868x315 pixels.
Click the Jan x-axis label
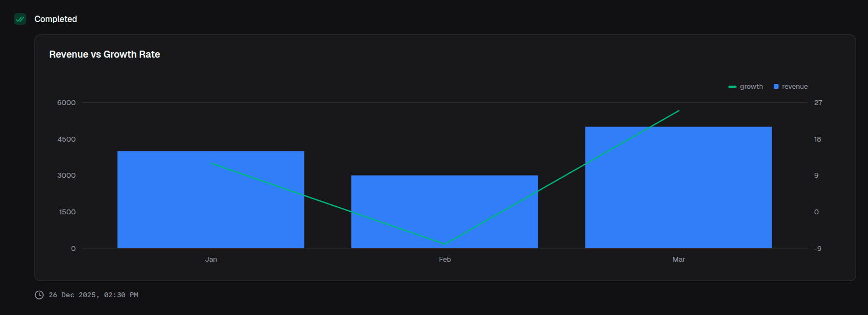(x=211, y=260)
